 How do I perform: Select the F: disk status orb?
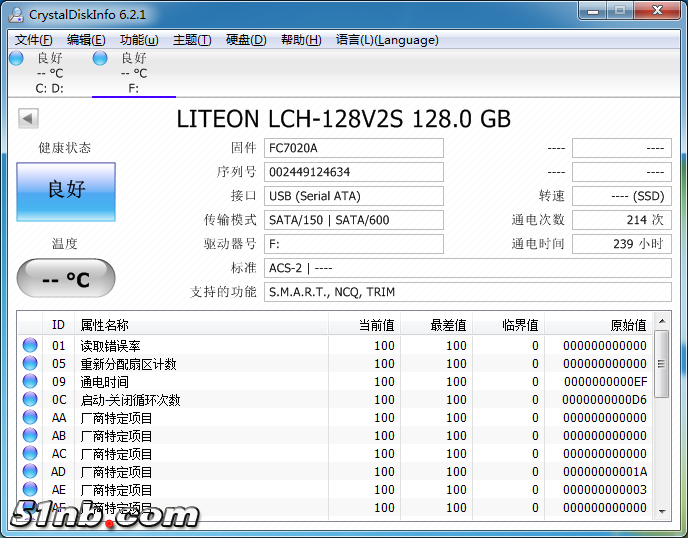[x=100, y=58]
